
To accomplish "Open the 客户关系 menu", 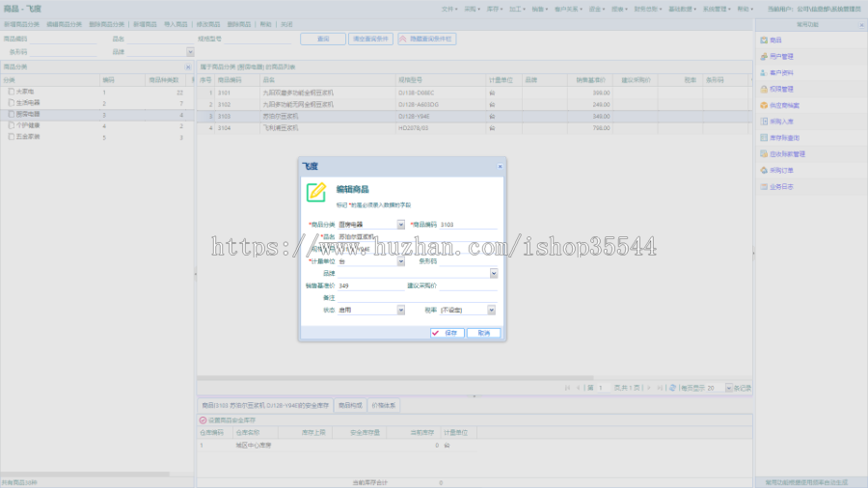I will [x=568, y=9].
